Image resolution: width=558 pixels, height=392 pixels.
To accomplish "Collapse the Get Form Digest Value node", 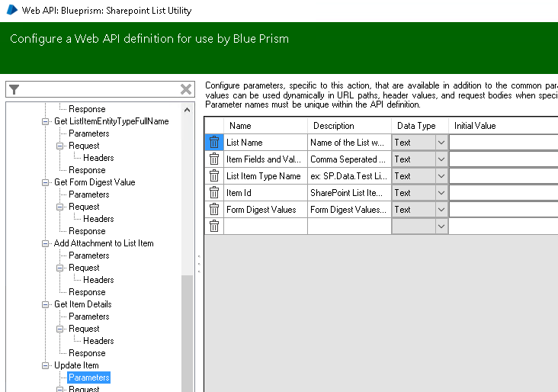I will (45, 182).
